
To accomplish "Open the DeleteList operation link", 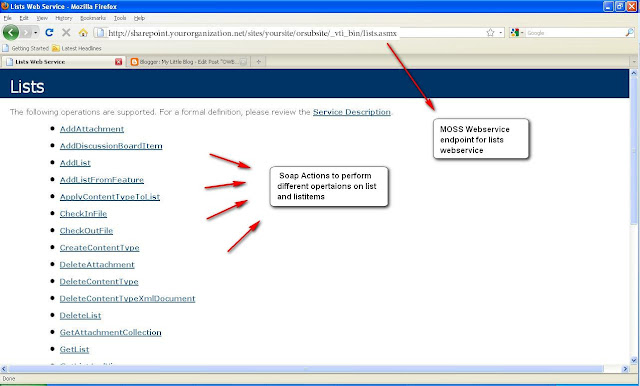I will tap(80, 315).
